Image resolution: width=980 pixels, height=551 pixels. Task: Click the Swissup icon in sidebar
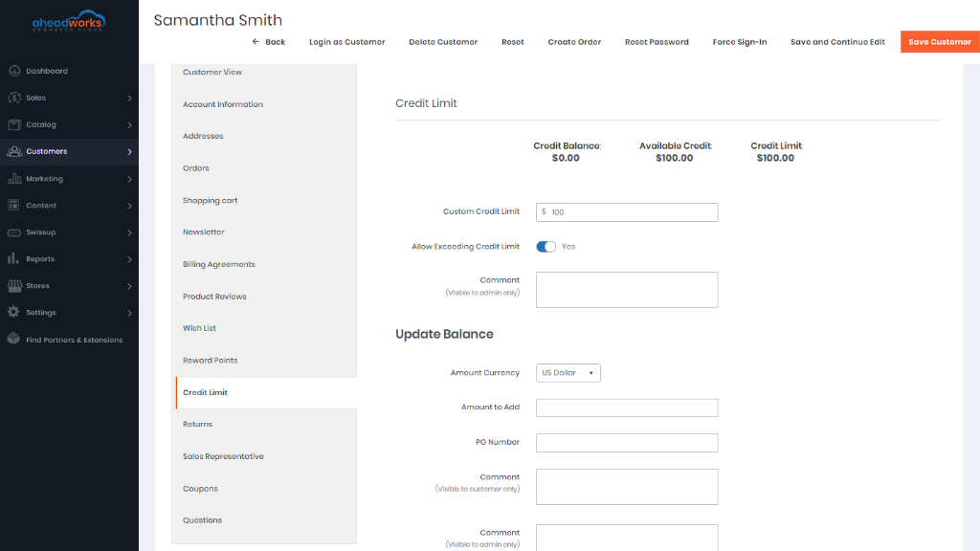click(x=13, y=232)
